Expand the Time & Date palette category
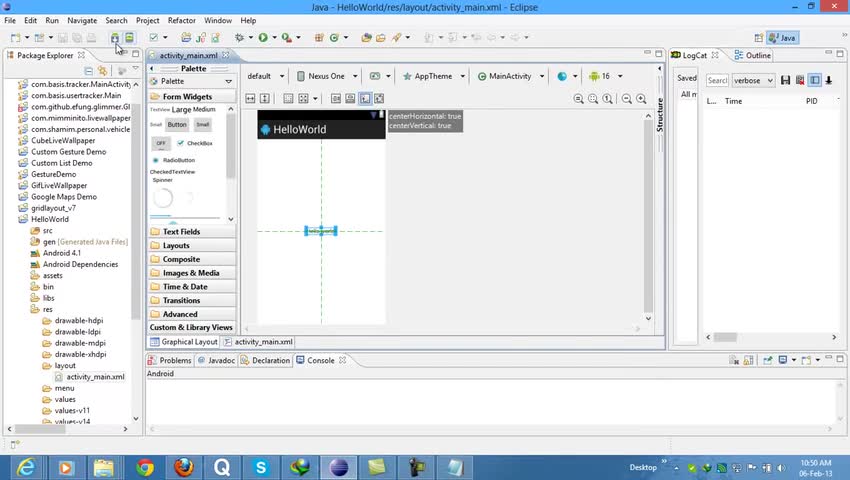 pyautogui.click(x=192, y=286)
